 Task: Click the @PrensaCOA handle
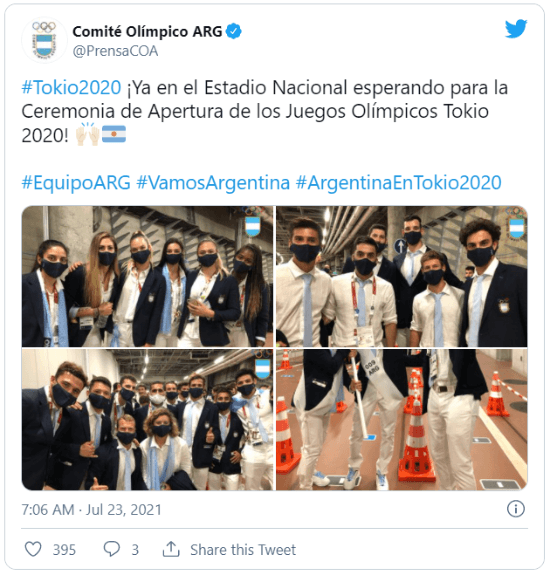115,51
